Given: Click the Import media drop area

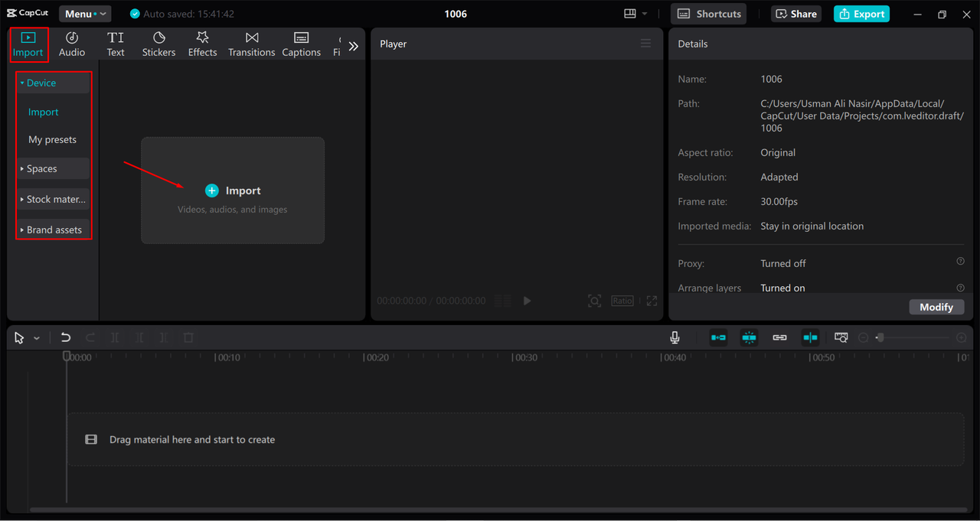Looking at the screenshot, I should coord(233,190).
